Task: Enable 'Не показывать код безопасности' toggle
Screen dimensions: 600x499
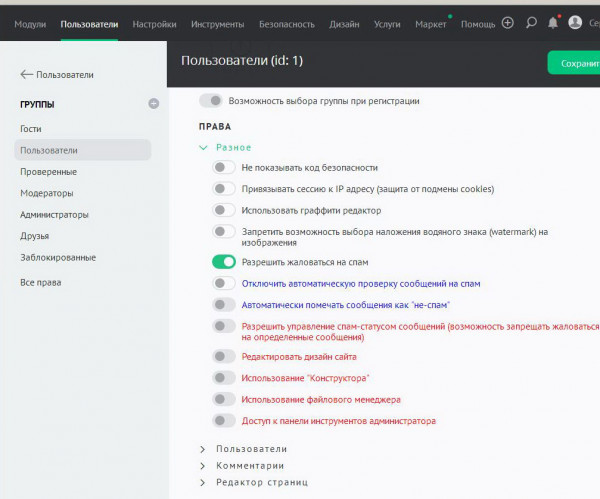Action: (x=223, y=167)
